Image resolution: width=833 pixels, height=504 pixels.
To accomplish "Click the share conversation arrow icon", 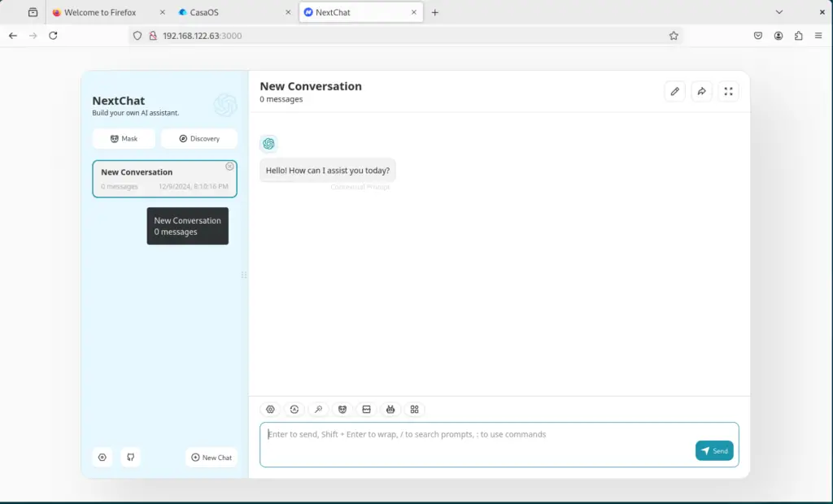I will (701, 92).
